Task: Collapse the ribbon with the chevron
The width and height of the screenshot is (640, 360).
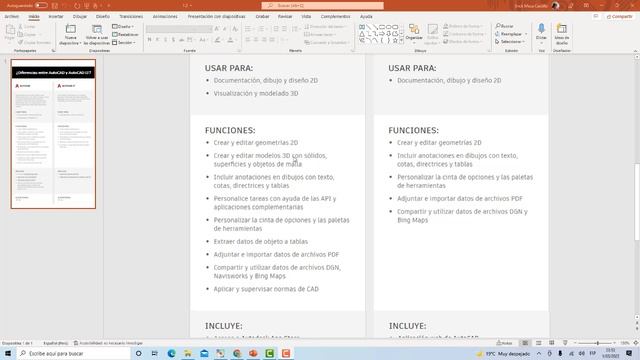Action: click(x=636, y=51)
